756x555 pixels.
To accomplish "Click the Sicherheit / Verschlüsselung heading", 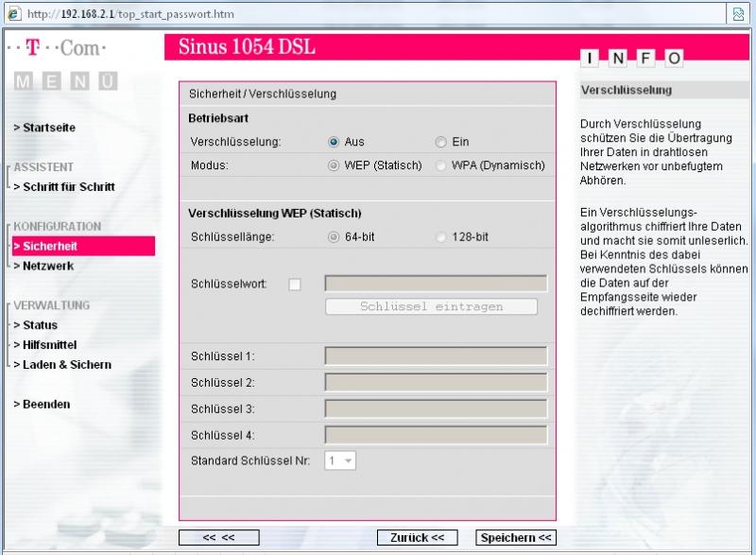I will [x=263, y=94].
